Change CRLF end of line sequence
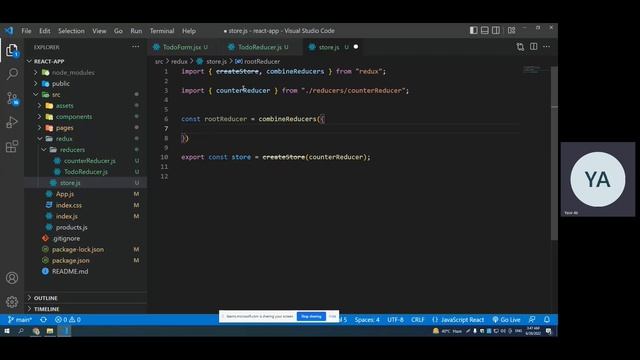 (x=418, y=320)
